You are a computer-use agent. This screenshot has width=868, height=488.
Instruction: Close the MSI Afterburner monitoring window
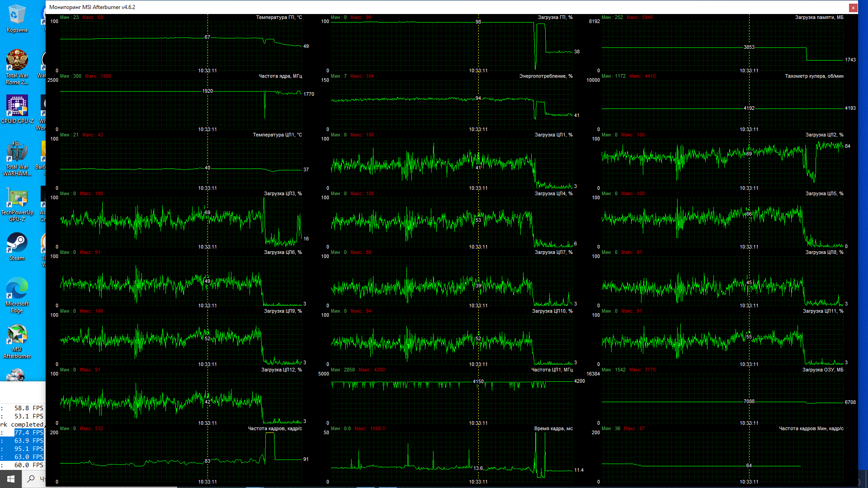coord(853,7)
